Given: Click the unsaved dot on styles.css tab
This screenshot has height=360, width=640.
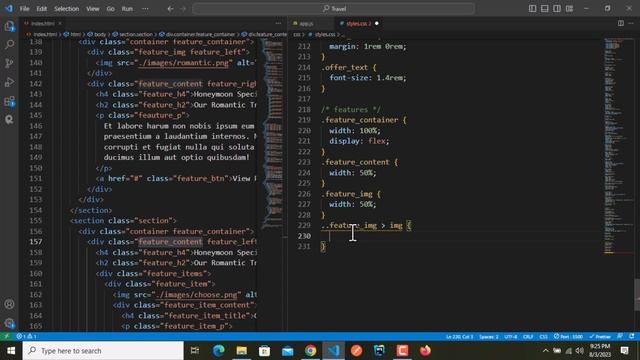Looking at the screenshot, I should 376,23.
